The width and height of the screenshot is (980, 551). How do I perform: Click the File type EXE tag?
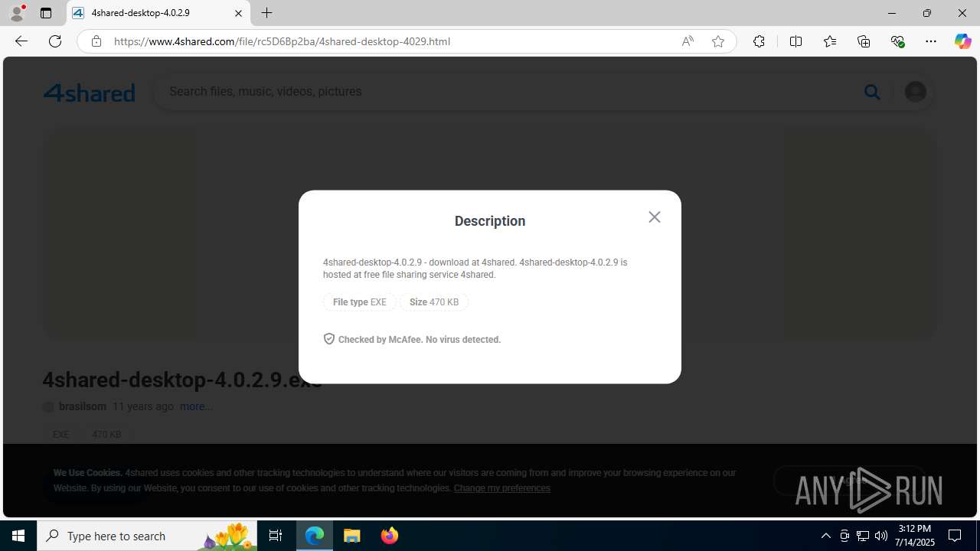pos(359,302)
